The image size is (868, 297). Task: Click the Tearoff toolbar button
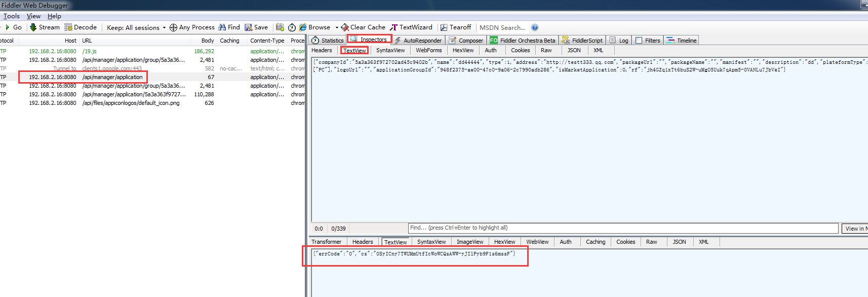coord(456,27)
